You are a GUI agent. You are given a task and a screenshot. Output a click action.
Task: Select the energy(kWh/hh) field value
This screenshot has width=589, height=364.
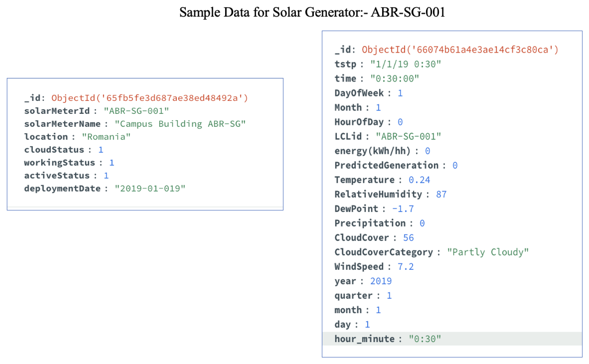pos(427,151)
